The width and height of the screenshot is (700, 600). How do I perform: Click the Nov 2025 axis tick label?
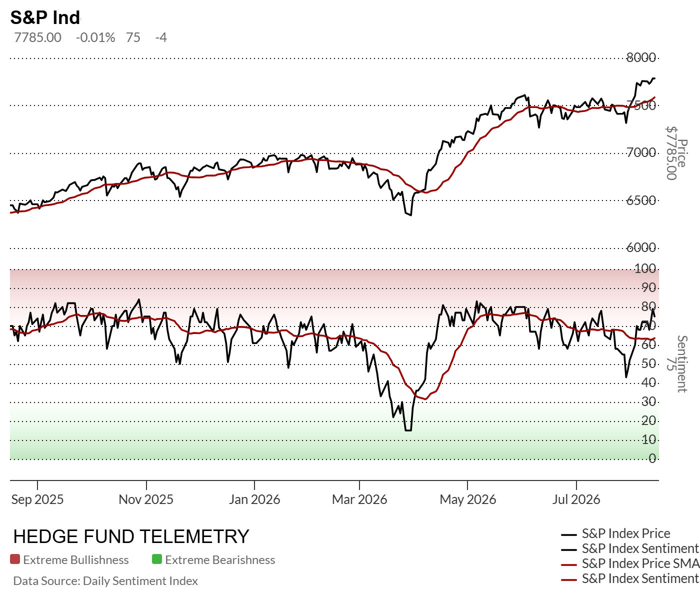pyautogui.click(x=146, y=499)
